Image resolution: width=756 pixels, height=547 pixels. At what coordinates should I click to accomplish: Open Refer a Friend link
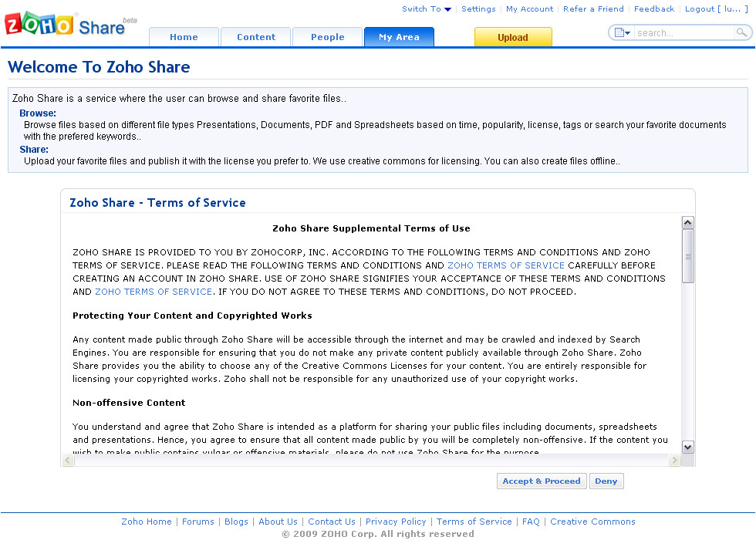point(593,9)
